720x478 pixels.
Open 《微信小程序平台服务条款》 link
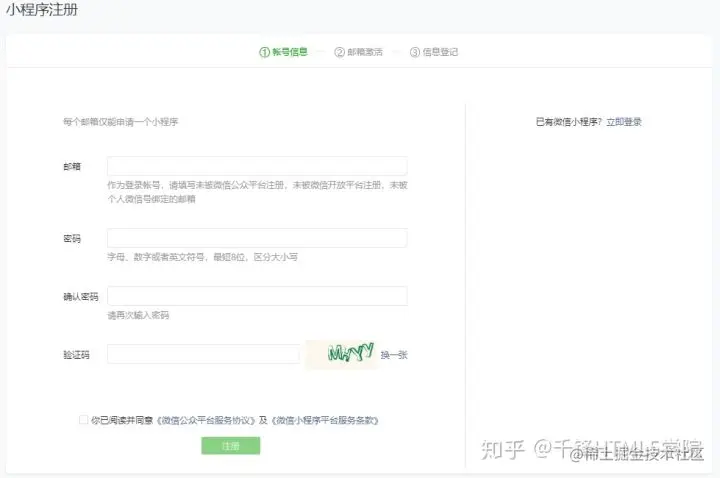pos(325,420)
